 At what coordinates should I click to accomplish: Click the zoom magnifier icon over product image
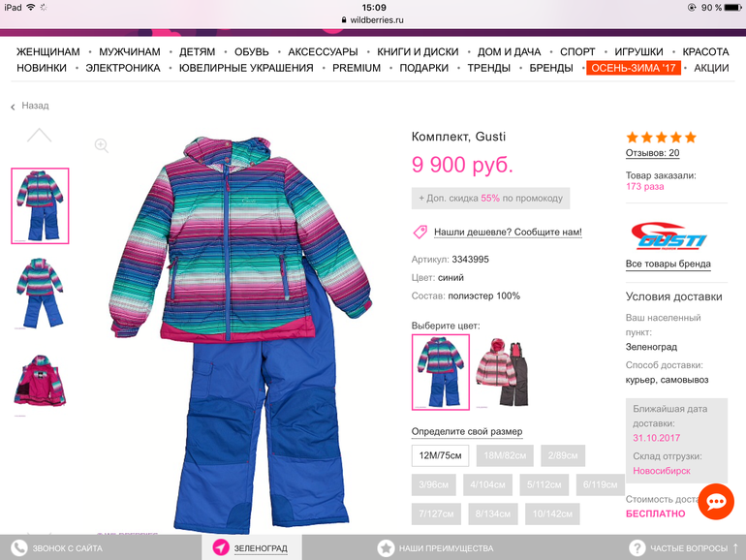point(102,145)
